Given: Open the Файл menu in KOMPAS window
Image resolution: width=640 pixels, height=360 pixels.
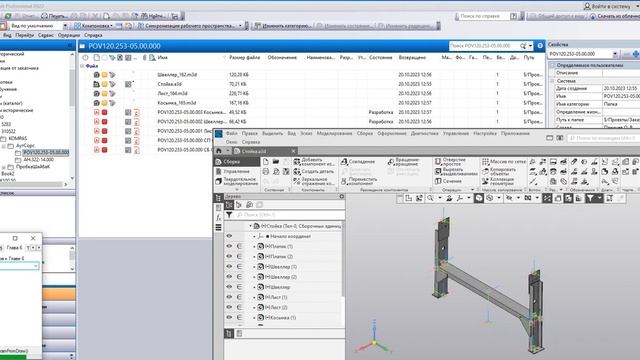Looking at the screenshot, I should (x=231, y=133).
